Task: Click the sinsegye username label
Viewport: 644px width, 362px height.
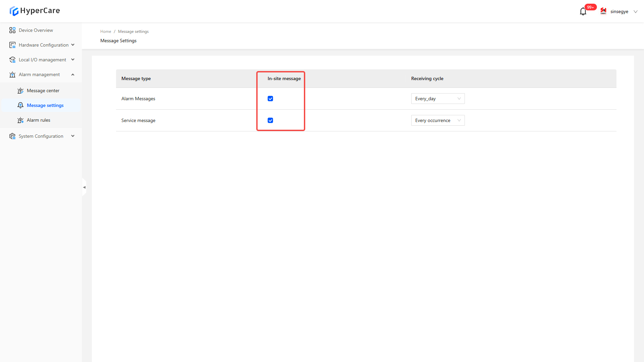Action: 619,12
